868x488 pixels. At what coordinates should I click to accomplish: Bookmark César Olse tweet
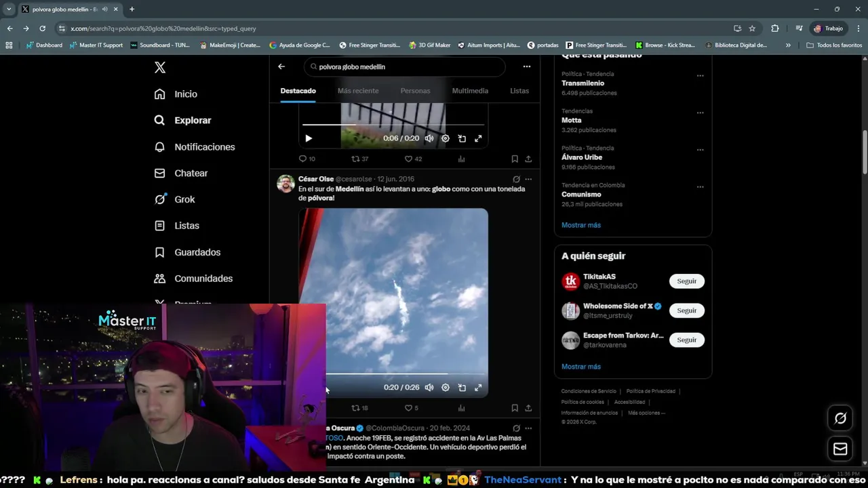pyautogui.click(x=515, y=408)
